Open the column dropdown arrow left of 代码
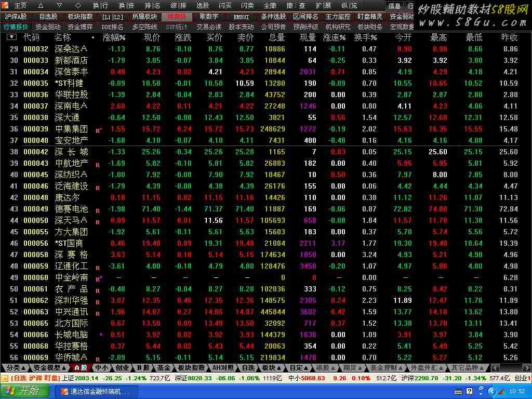This screenshot has width=532, height=399. pyautogui.click(x=11, y=37)
